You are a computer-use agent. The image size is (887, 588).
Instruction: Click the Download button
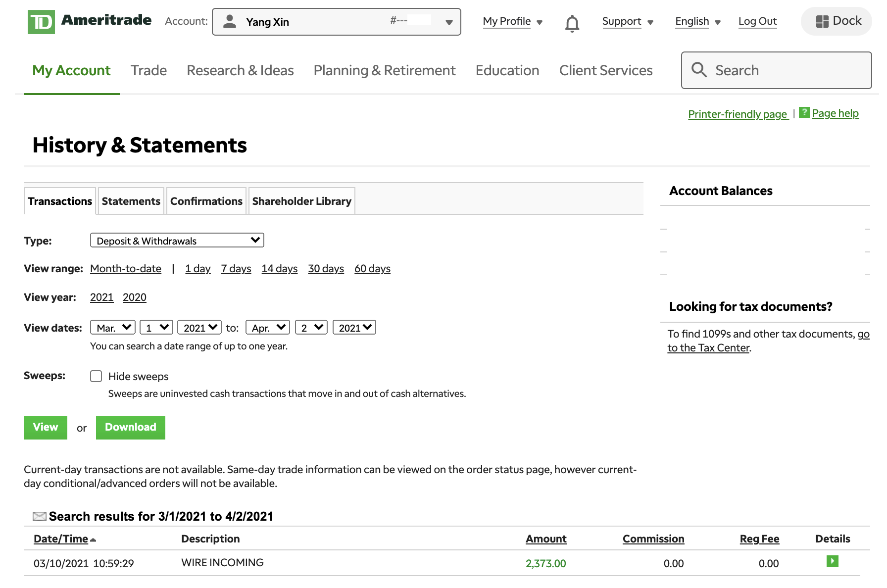click(130, 427)
